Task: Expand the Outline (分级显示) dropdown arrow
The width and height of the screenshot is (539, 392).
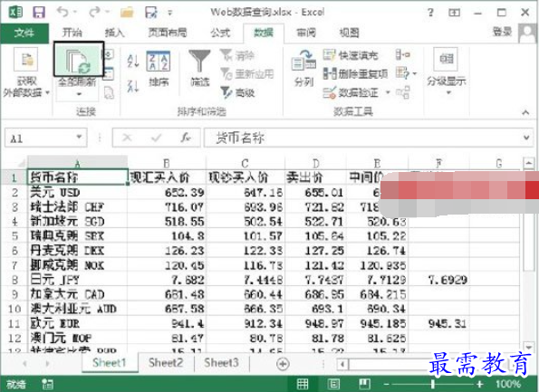Action: point(448,92)
